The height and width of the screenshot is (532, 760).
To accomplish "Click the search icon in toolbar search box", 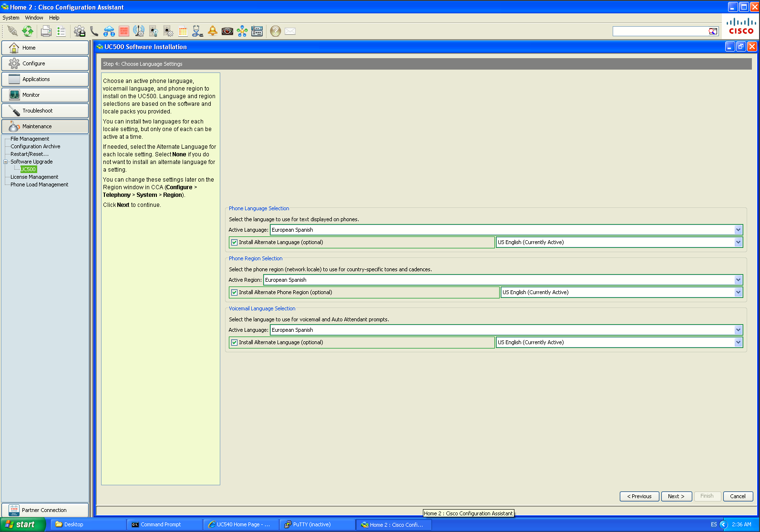I will pos(713,31).
